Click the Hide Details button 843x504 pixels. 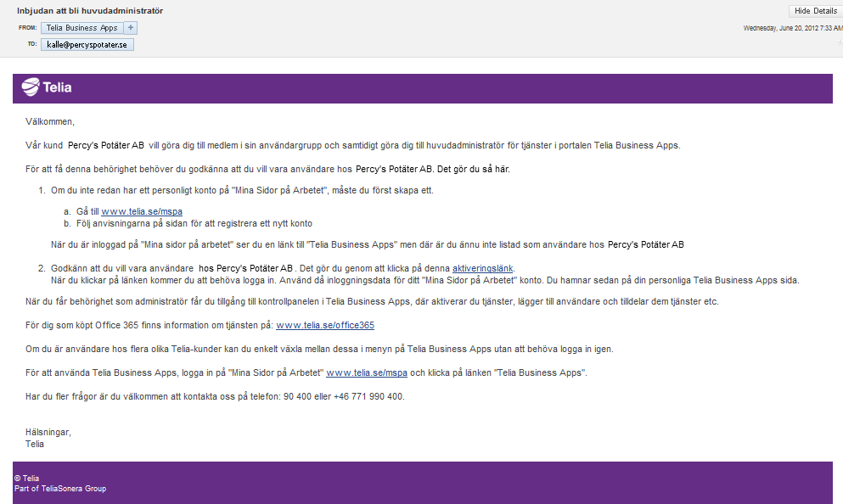pyautogui.click(x=816, y=11)
